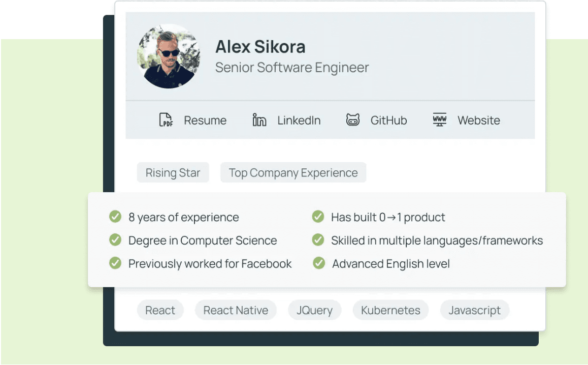
Task: Toggle the Top Company Experience badge
Action: click(293, 173)
